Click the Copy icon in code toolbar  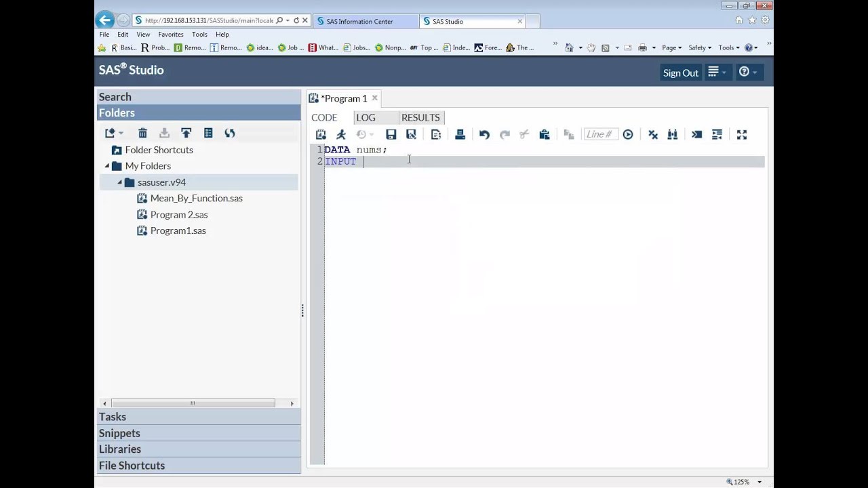pos(568,134)
